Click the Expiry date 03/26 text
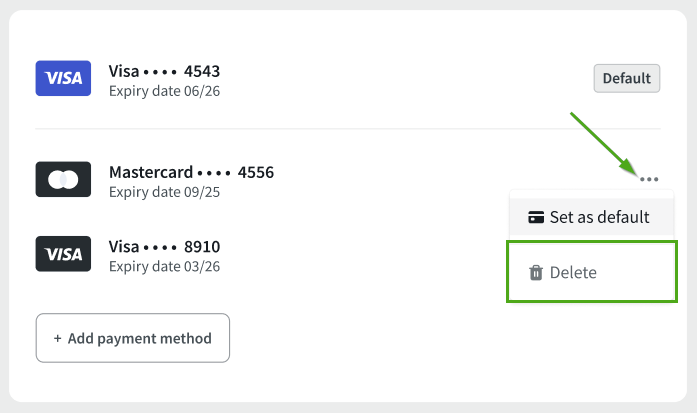Viewport: 697px width, 413px height. click(x=164, y=266)
